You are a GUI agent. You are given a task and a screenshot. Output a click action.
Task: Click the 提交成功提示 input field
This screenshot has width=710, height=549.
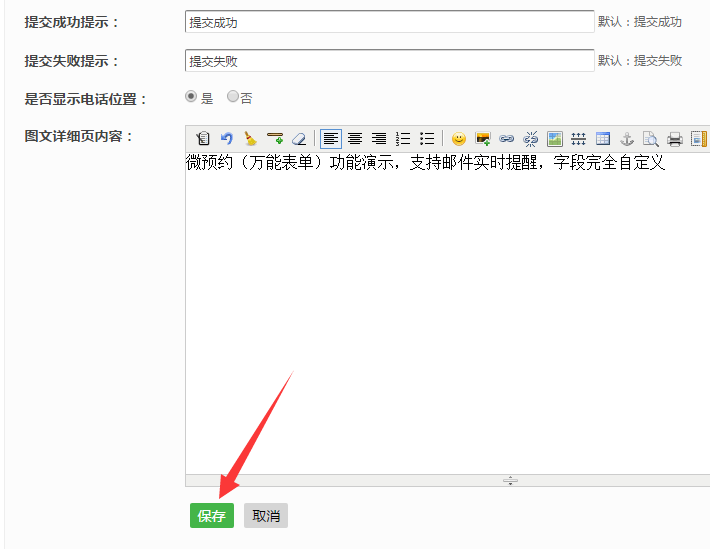[x=389, y=22]
